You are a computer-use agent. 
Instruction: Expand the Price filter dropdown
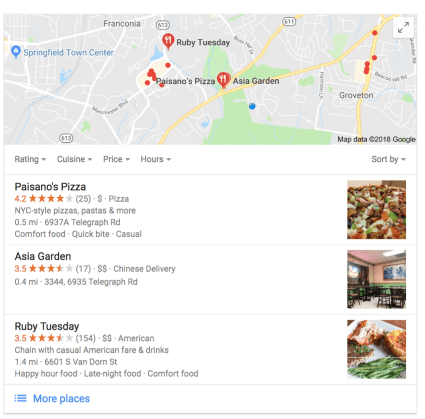tap(117, 159)
